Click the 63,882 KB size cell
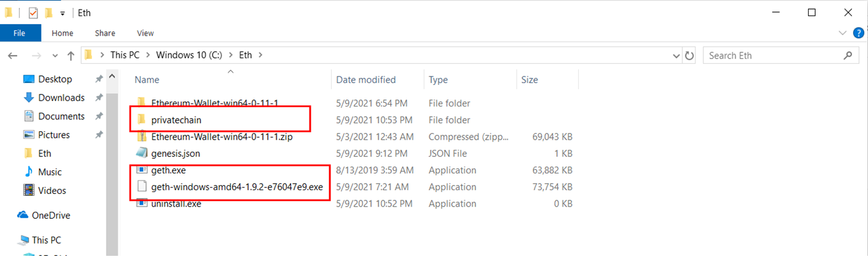The height and width of the screenshot is (259, 868). coord(551,170)
